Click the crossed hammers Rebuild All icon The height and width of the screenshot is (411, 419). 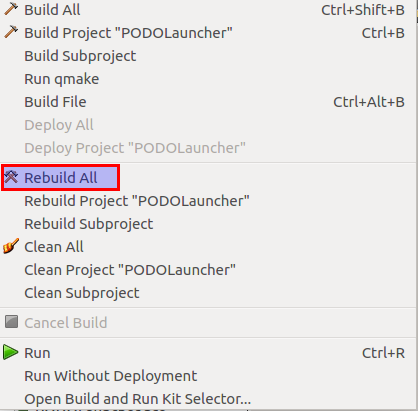point(11,177)
